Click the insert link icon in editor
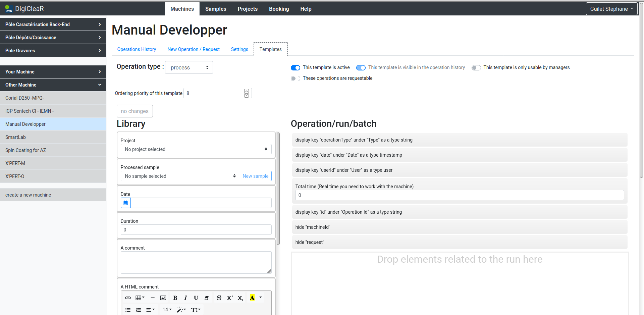Image resolution: width=644 pixels, height=315 pixels. coord(128,298)
